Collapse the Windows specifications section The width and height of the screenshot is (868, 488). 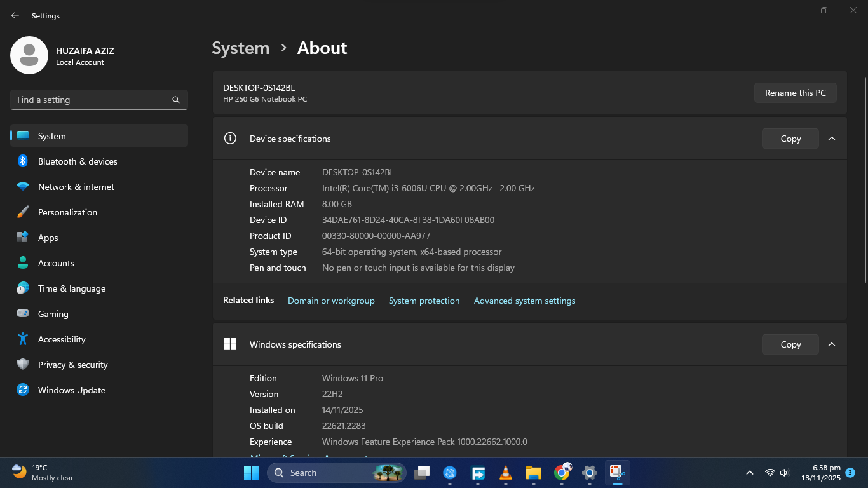tap(832, 344)
